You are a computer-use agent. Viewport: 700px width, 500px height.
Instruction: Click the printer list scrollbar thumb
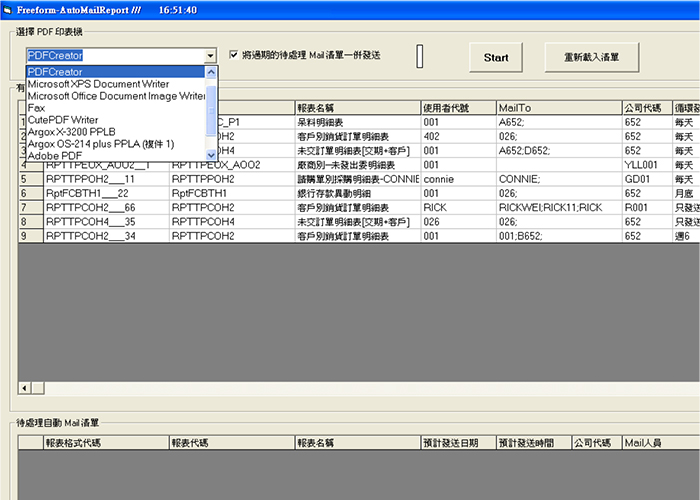(x=211, y=110)
